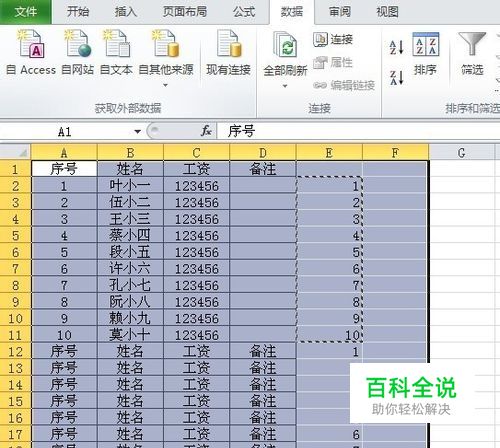Click cell E12 containing 1

click(x=329, y=351)
